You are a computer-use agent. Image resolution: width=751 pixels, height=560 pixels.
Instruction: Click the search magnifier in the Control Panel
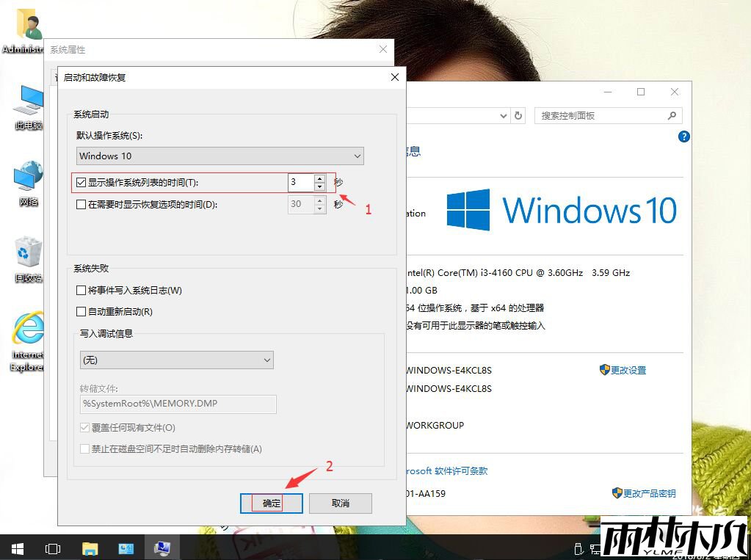coord(672,115)
